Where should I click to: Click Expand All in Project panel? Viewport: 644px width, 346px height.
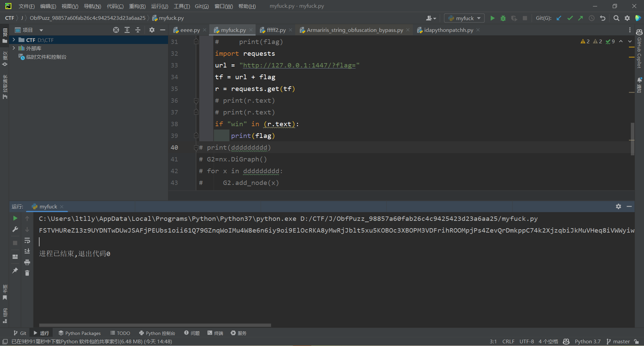pyautogui.click(x=127, y=30)
